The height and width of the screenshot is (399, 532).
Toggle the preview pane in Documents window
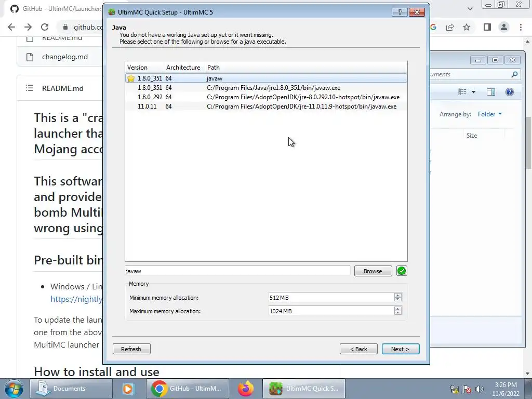[x=490, y=92]
